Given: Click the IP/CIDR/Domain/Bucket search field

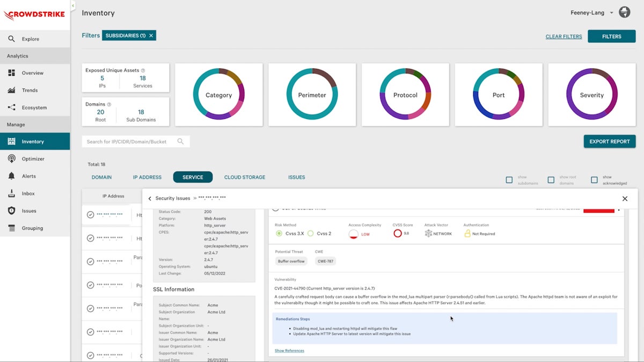Looking at the screenshot, I should (130, 142).
